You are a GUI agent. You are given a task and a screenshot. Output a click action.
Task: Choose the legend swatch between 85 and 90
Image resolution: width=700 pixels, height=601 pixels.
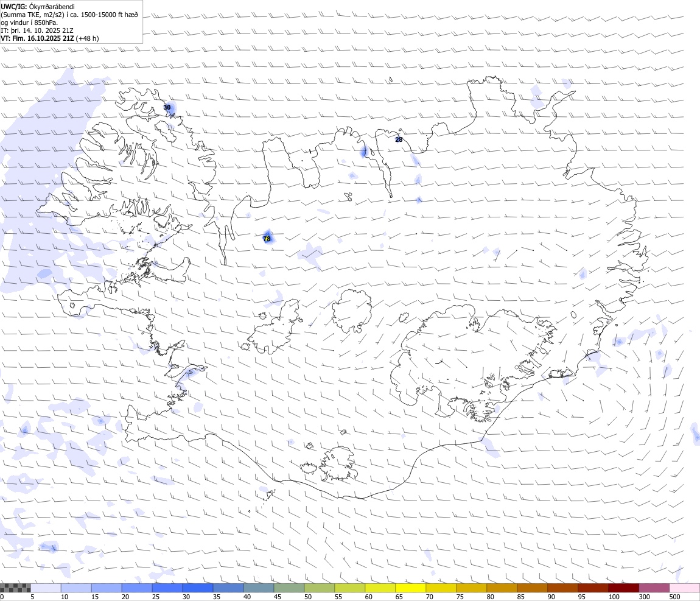[x=532, y=588]
